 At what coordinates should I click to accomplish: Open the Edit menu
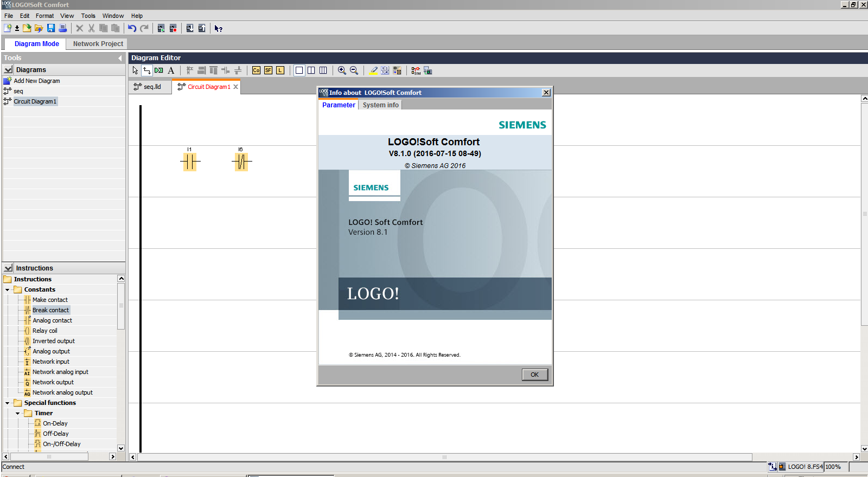point(25,16)
